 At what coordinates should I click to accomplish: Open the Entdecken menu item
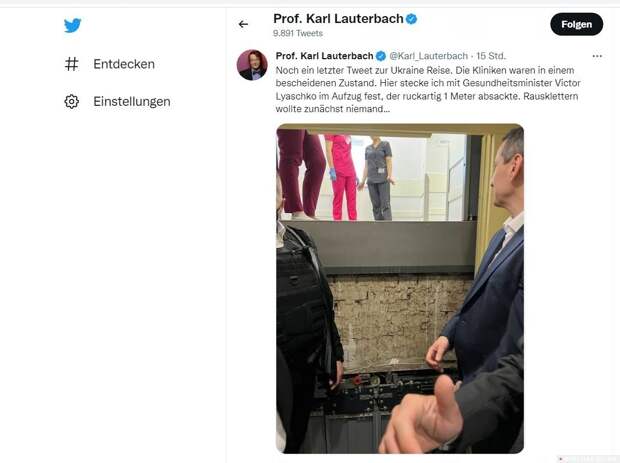pos(124,64)
